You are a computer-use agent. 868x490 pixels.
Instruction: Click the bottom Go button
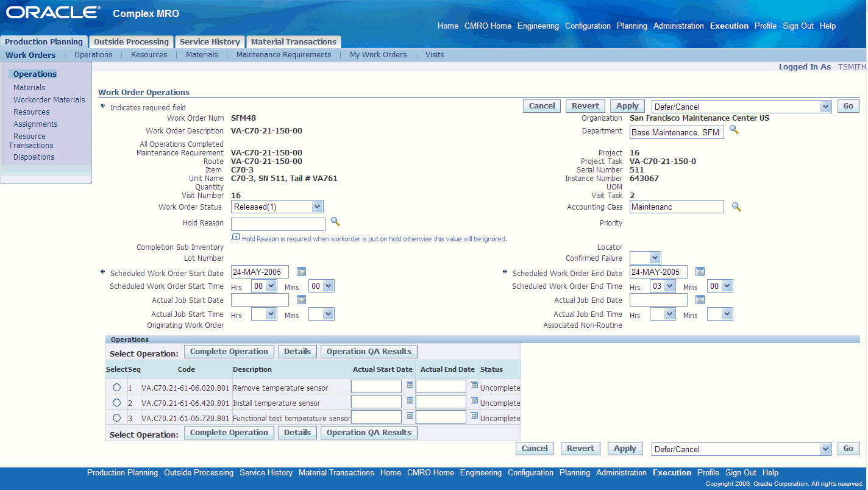848,449
